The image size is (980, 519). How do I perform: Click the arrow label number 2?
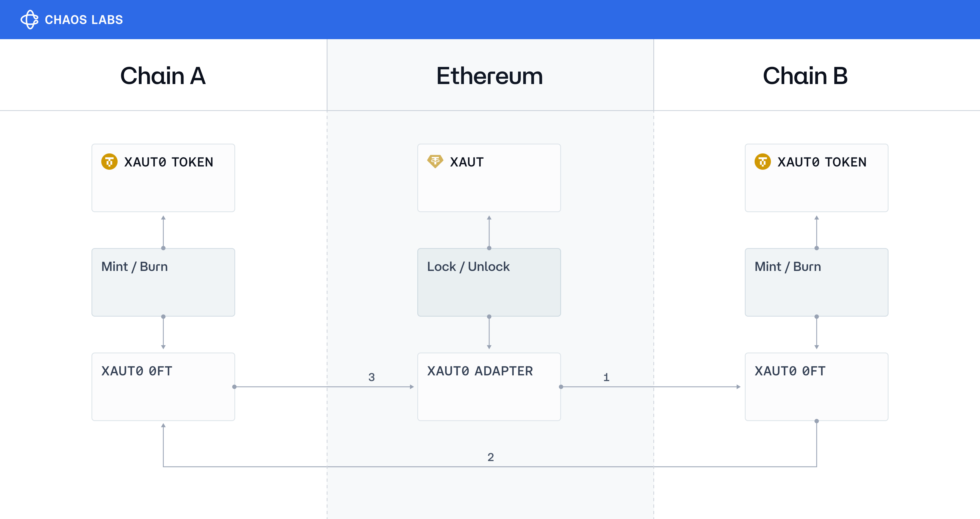click(x=490, y=457)
